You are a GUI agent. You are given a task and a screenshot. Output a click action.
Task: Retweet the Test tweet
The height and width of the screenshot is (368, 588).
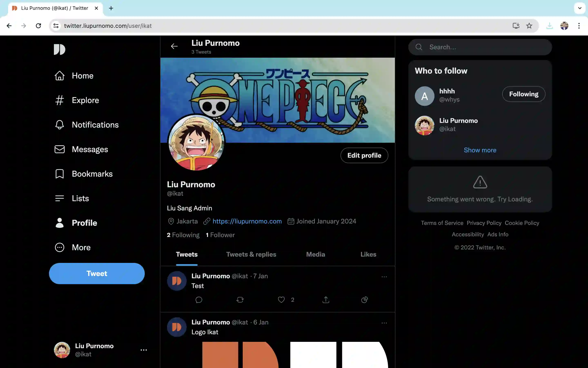coord(240,300)
